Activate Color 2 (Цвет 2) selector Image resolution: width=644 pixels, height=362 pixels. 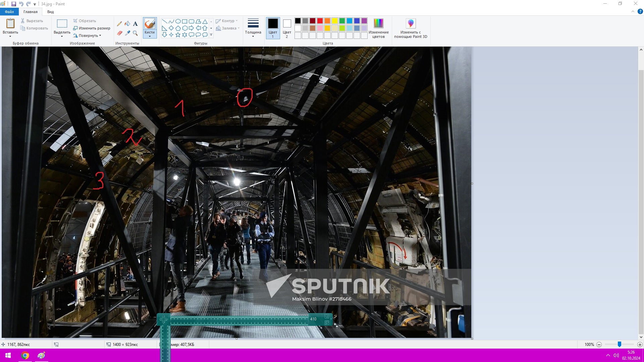click(287, 28)
